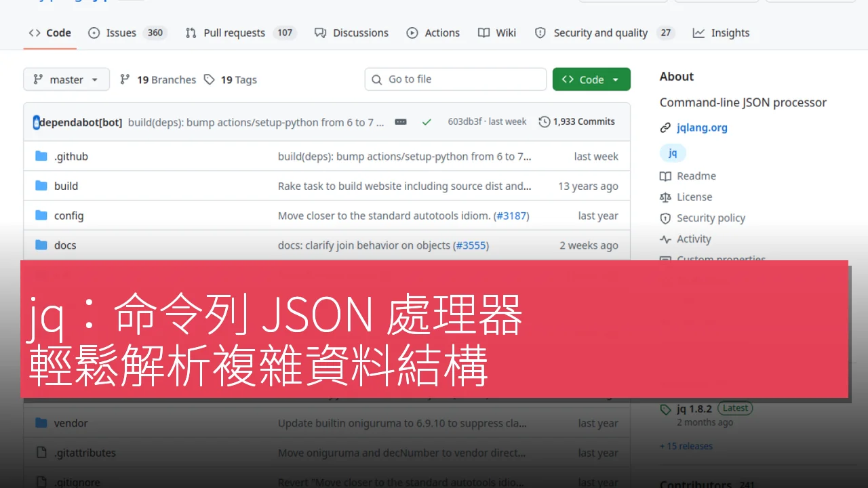Click the vendor folder icon

coord(41,423)
